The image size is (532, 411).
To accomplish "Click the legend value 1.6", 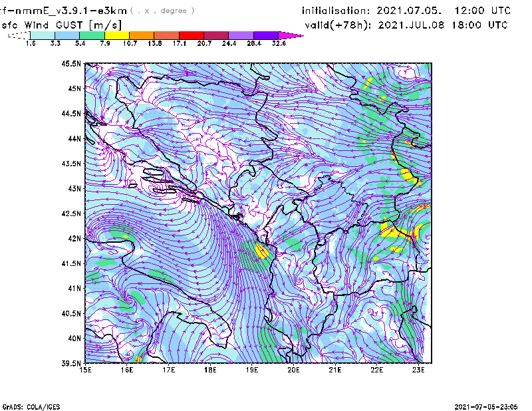I will coord(31,43).
